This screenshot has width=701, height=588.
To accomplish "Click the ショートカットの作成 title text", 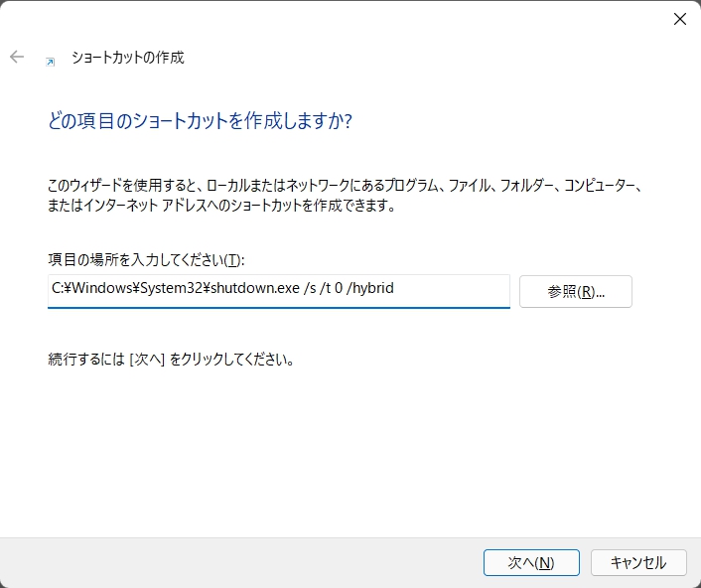I will [127, 58].
